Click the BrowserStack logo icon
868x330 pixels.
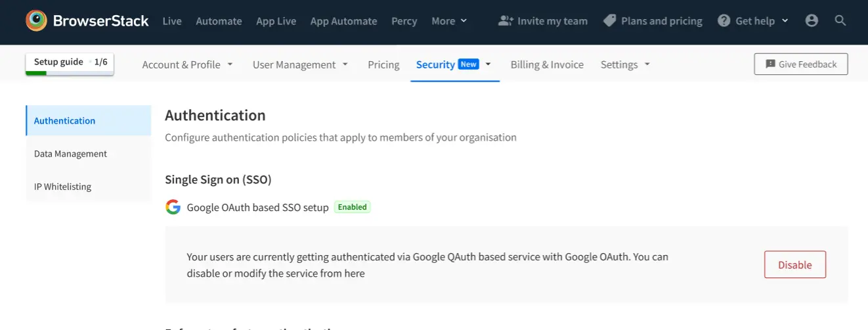pos(36,21)
